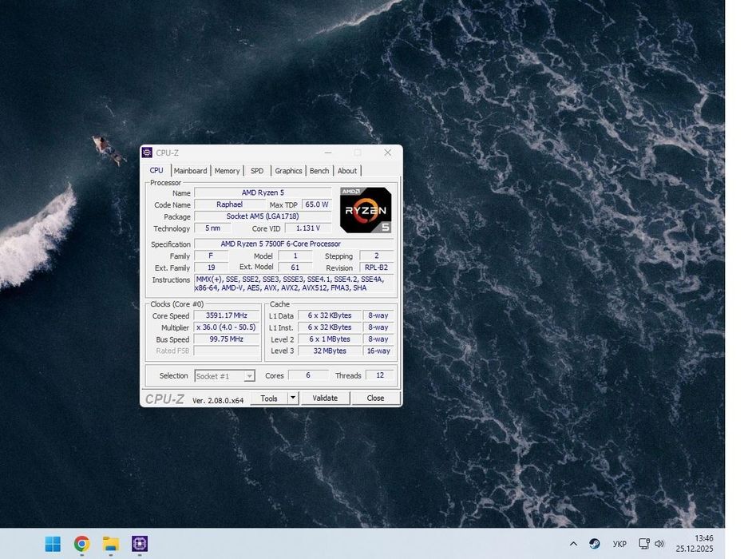The image size is (756, 559).
Task: Click the 'Ver. 2.08.0.x64' version text
Action: point(218,400)
